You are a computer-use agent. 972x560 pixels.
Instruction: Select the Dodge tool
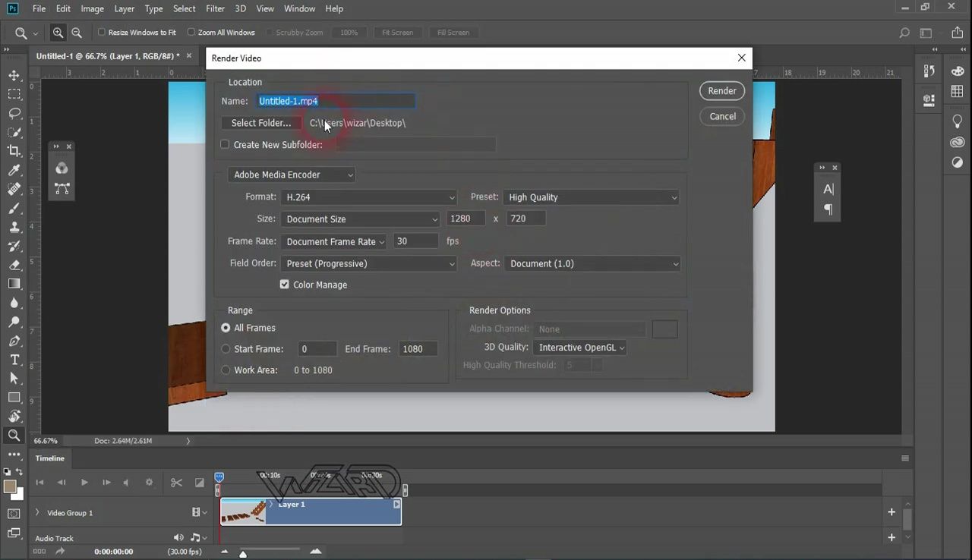coord(14,322)
